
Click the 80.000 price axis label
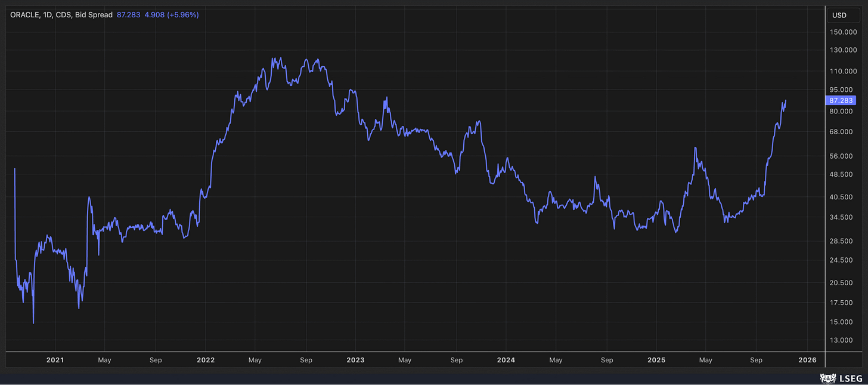(842, 112)
